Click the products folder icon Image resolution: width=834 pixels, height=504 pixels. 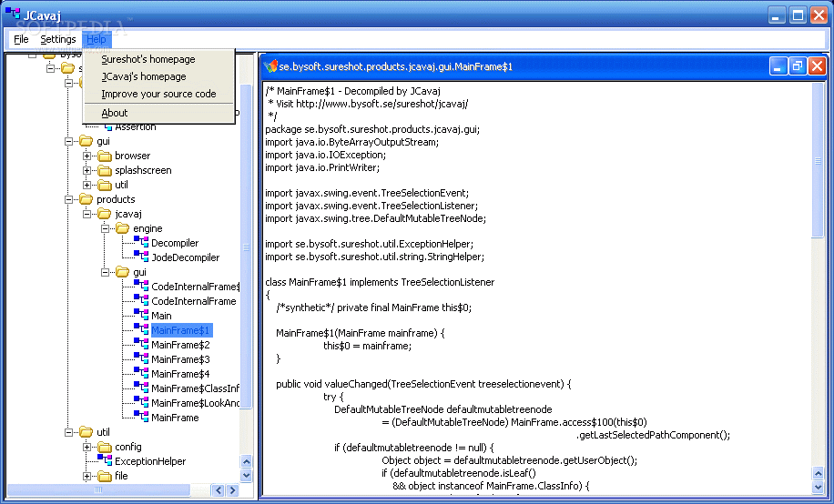click(86, 199)
